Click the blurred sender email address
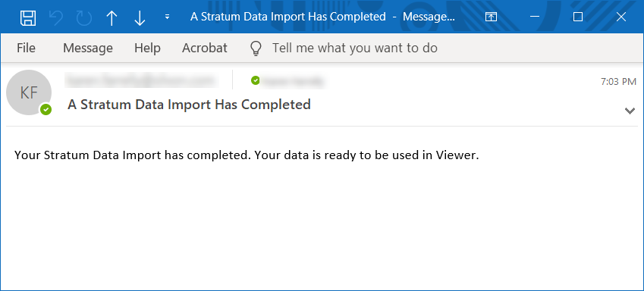The image size is (644, 291). coord(141,80)
